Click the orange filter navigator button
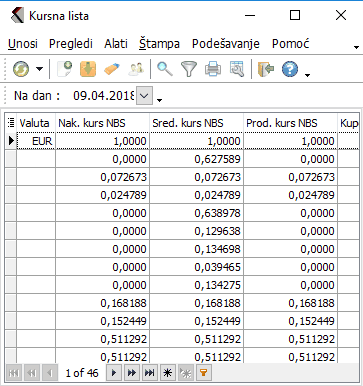This screenshot has height=386, width=363. click(x=204, y=373)
